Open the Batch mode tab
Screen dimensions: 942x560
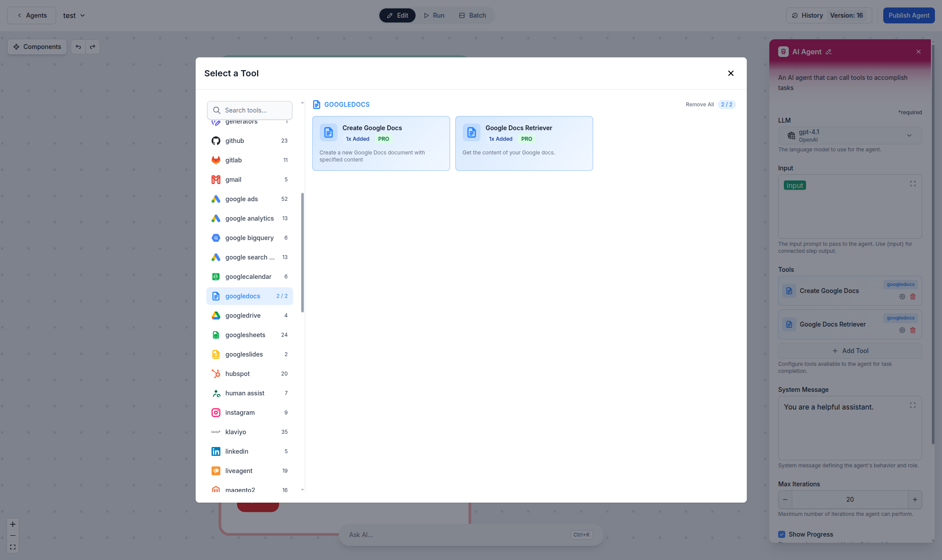472,15
